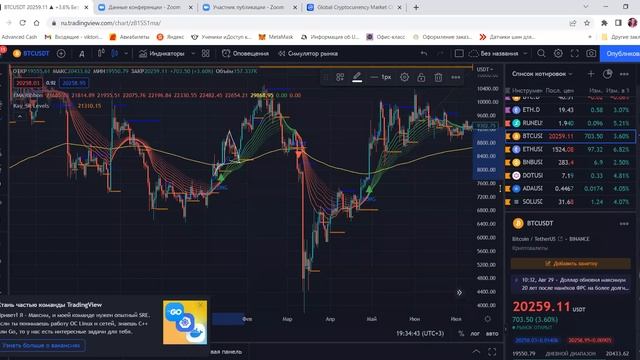The height and width of the screenshot is (360, 640).
Task: Select the BTCUSDT watchlist row
Action: click(570, 136)
